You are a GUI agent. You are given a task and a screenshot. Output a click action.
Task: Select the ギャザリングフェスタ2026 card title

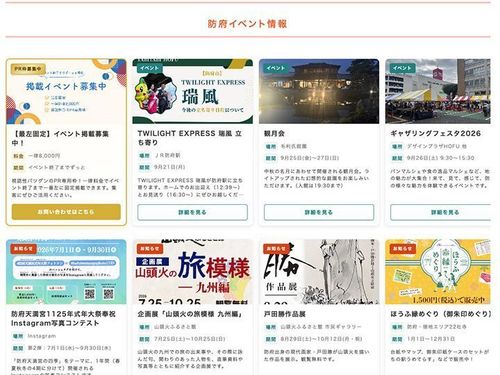[x=435, y=133]
